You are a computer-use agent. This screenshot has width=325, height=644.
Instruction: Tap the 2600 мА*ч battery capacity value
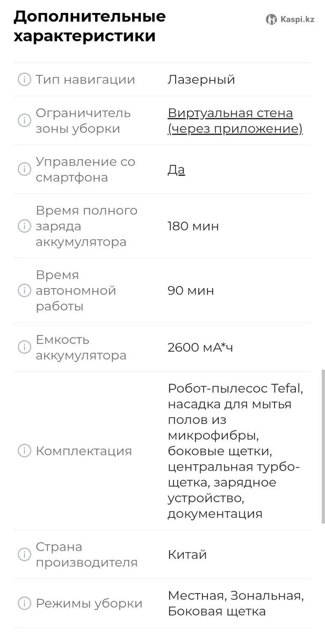pos(200,347)
